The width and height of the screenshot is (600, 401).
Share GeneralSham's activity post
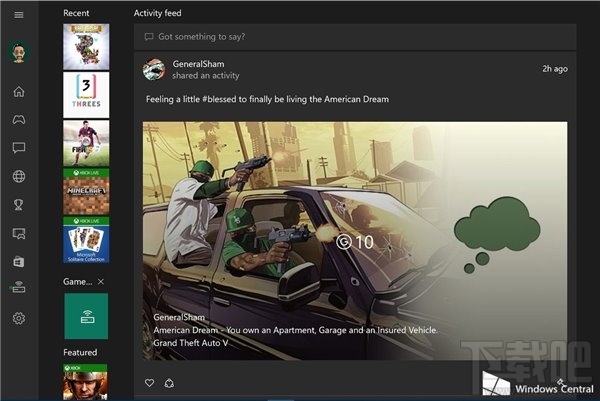(169, 383)
